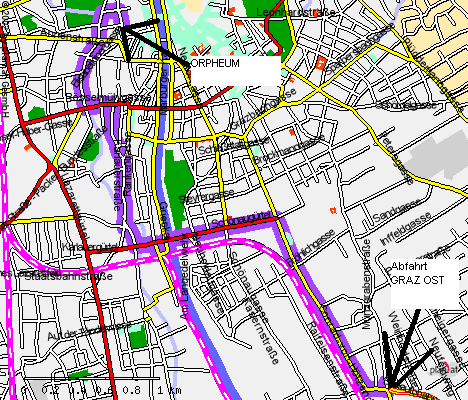Click the ORPHEUM annotation box

coord(236,71)
